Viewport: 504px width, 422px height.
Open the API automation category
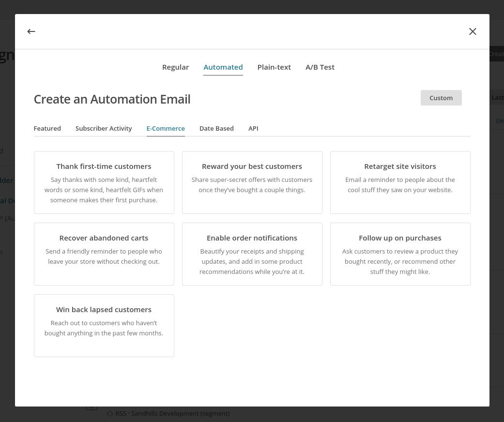click(x=253, y=129)
